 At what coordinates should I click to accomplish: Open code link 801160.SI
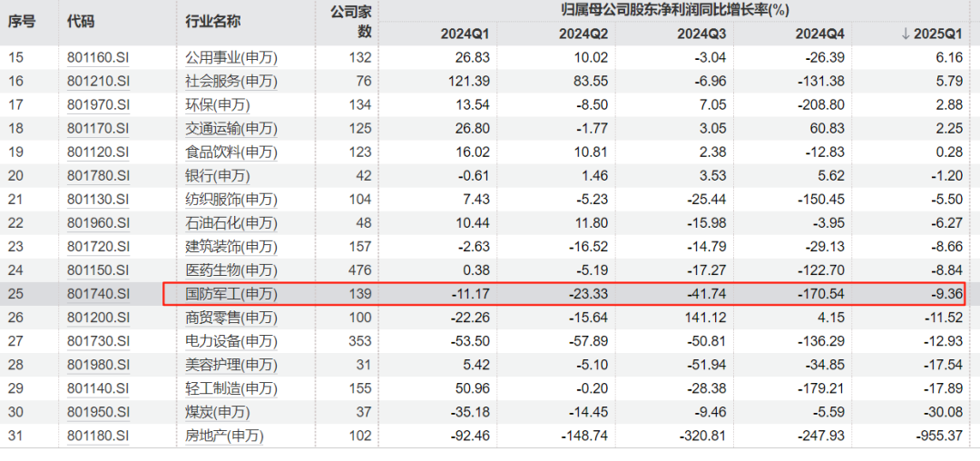[98, 58]
